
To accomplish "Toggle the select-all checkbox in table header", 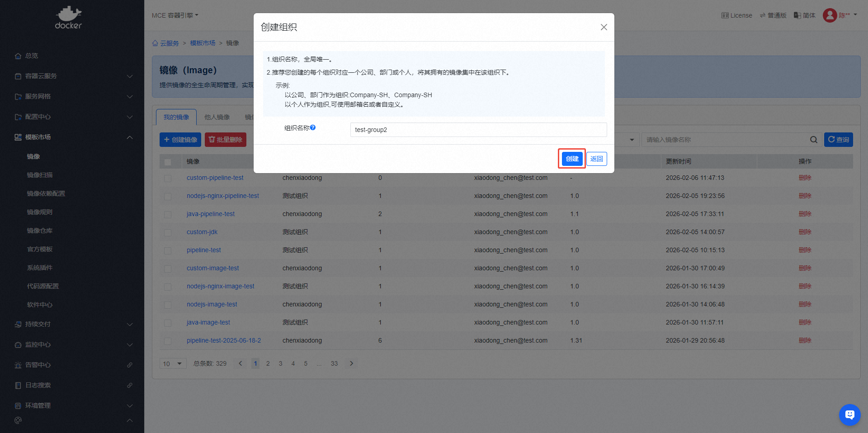I will [x=168, y=162].
